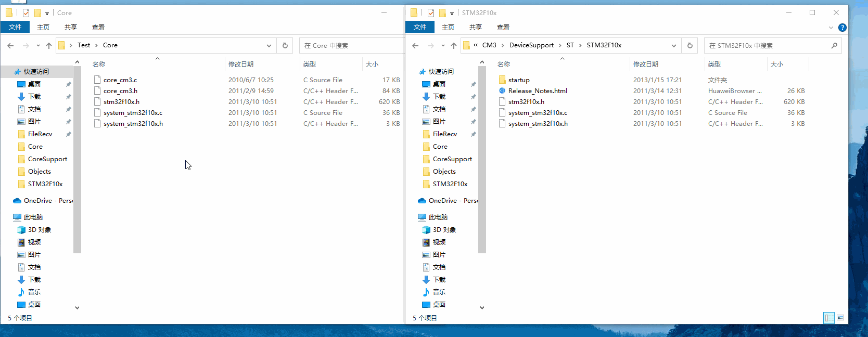Switch to large icons view in STM32F10x window
The image size is (868, 337).
point(840,318)
